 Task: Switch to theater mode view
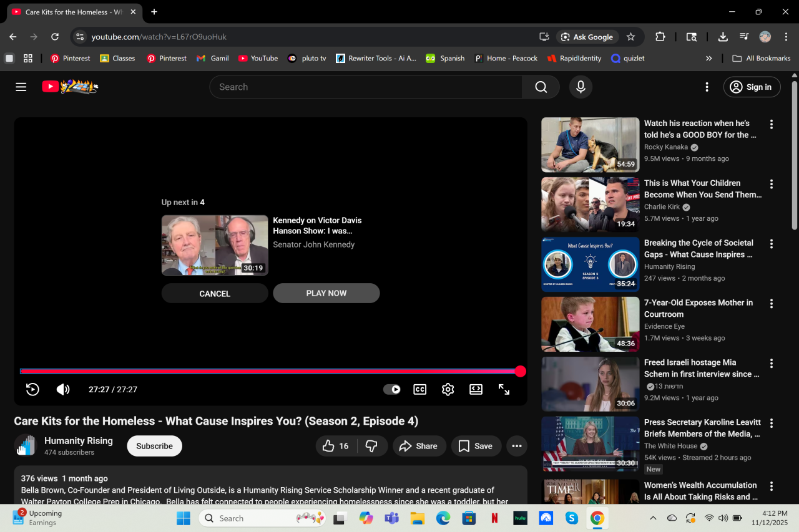[x=476, y=390]
